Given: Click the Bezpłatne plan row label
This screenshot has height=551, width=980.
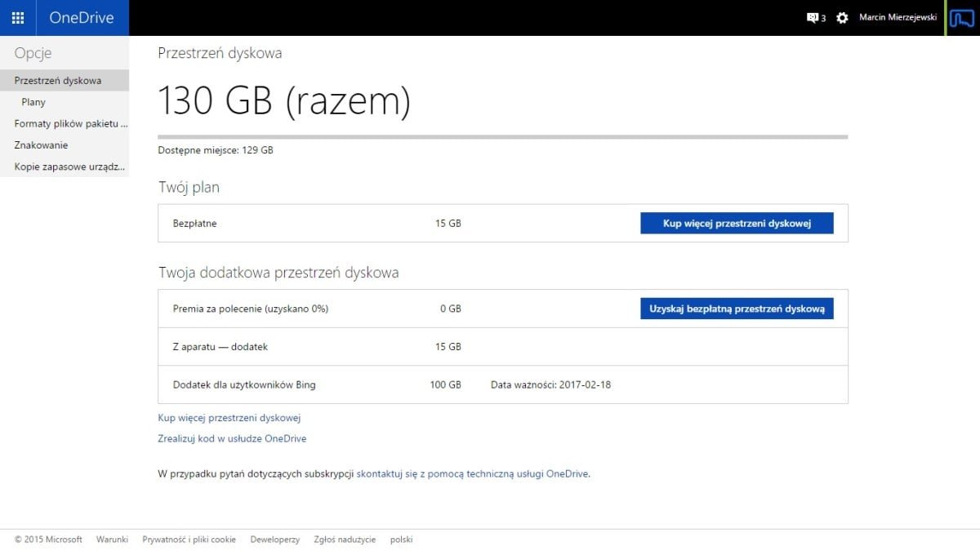Looking at the screenshot, I should [195, 224].
